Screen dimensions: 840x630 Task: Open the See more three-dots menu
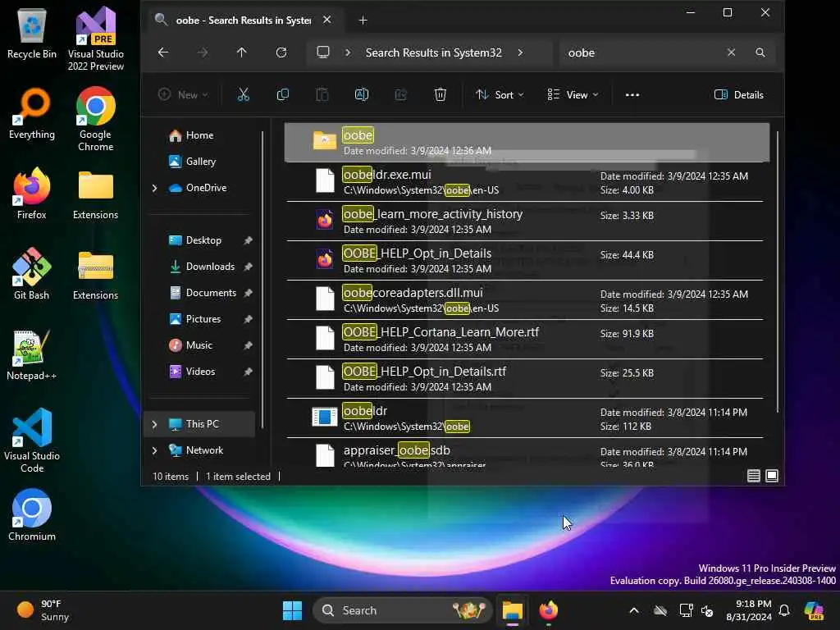(x=632, y=95)
